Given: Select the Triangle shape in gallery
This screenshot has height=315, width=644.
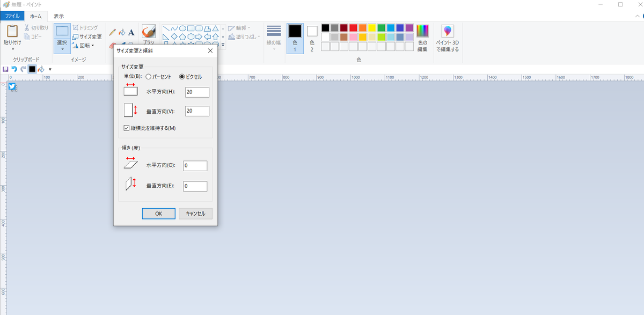Looking at the screenshot, I should (215, 28).
